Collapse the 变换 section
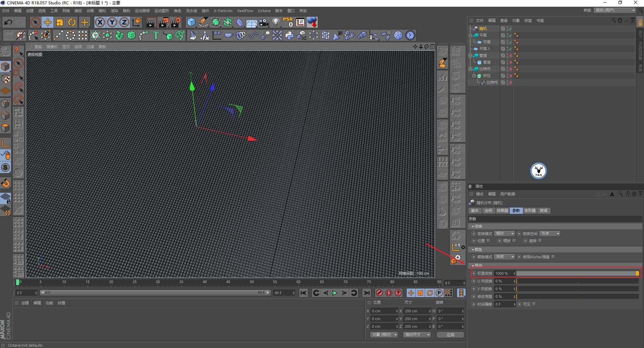The image size is (644, 348). (473, 227)
